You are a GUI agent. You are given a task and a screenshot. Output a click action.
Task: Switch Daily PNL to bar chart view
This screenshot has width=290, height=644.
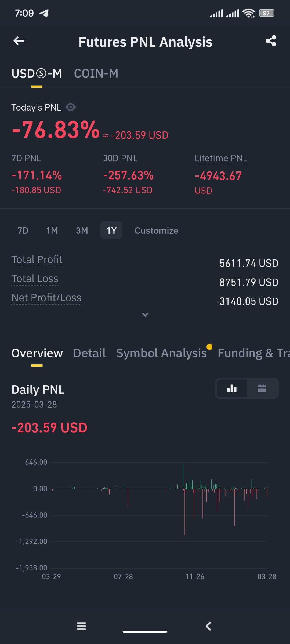tap(232, 388)
